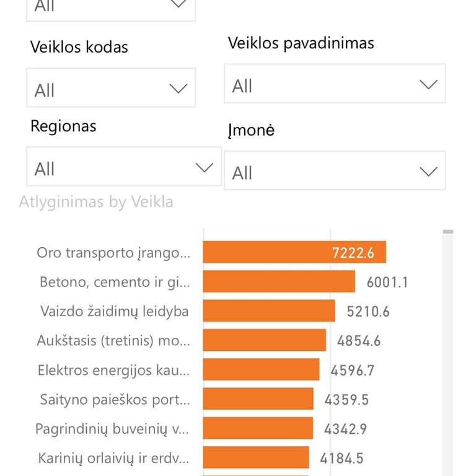The height and width of the screenshot is (476, 476).
Task: Click chevron arrow in Veiklos kodas box
Action: click(178, 89)
